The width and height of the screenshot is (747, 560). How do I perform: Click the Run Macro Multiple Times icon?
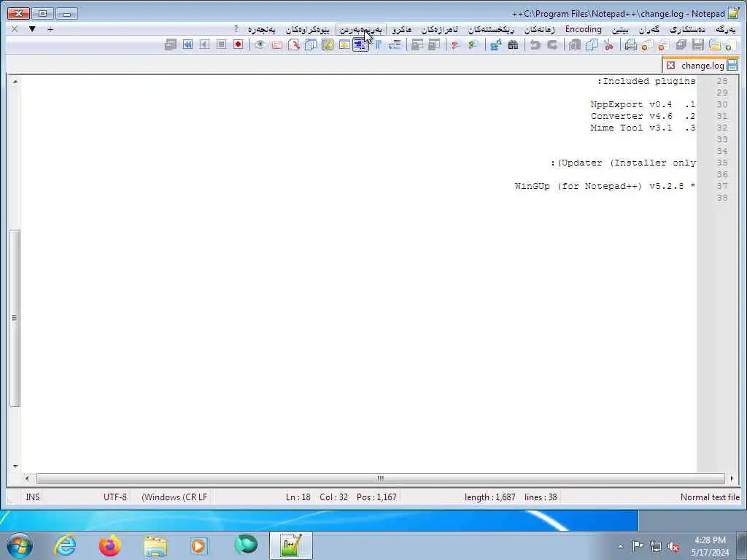click(x=187, y=44)
